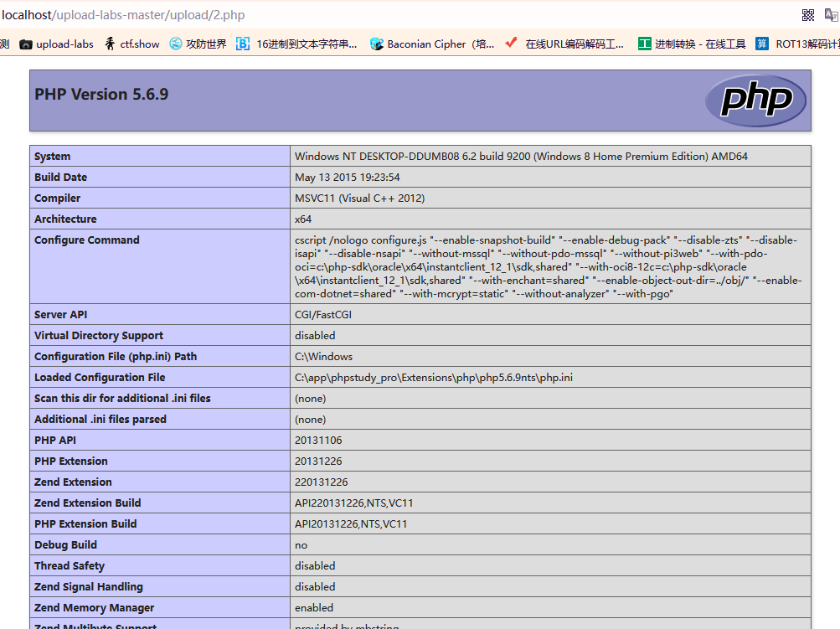This screenshot has height=629, width=840.
Task: Open the ctf.show bookmark
Action: click(131, 44)
